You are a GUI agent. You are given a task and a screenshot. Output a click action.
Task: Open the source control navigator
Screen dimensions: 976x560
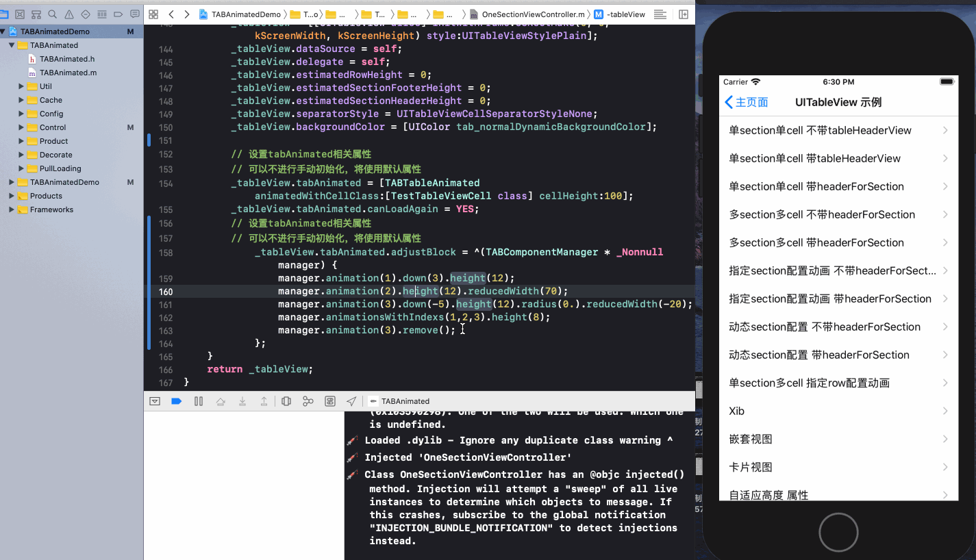(x=19, y=14)
